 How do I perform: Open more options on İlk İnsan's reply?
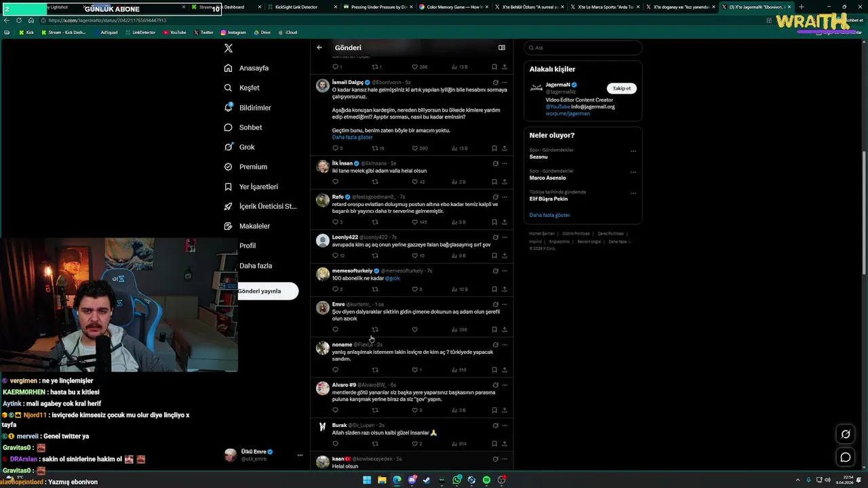pyautogui.click(x=505, y=163)
